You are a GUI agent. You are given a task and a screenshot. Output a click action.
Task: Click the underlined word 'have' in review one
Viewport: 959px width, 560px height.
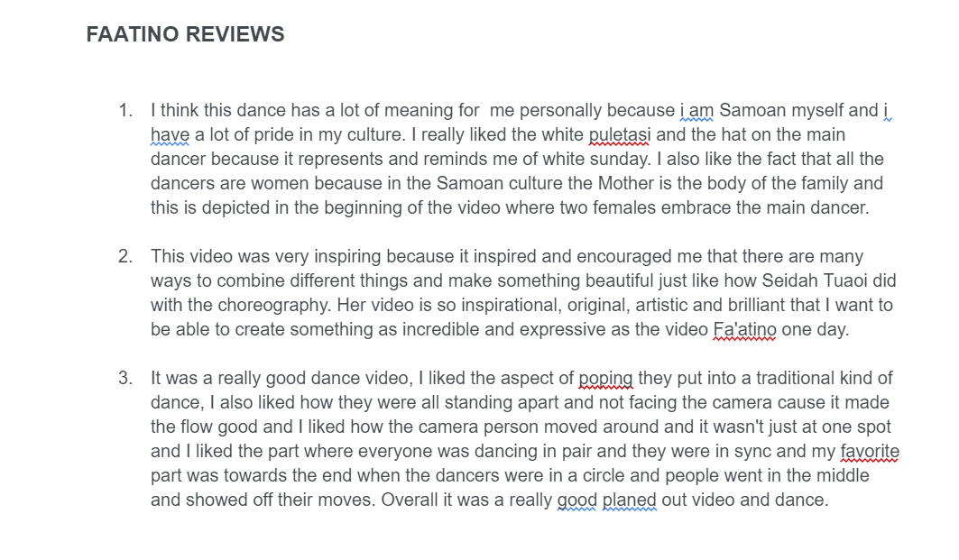click(170, 134)
